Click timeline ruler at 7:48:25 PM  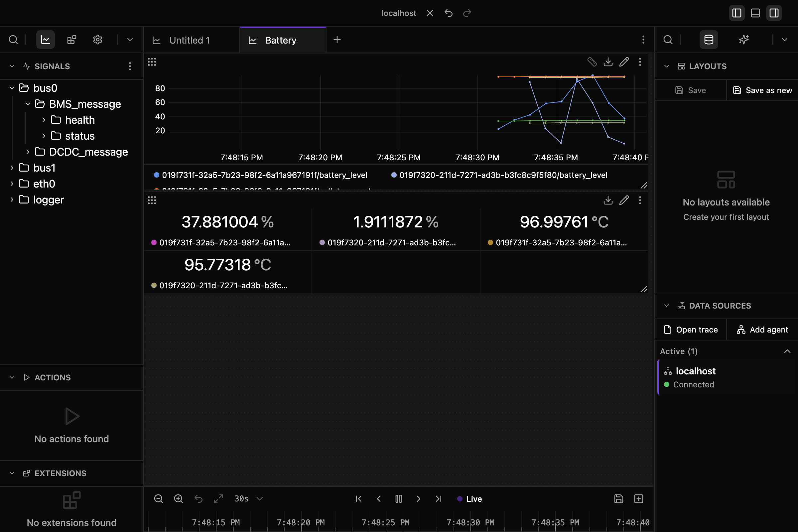(x=385, y=522)
